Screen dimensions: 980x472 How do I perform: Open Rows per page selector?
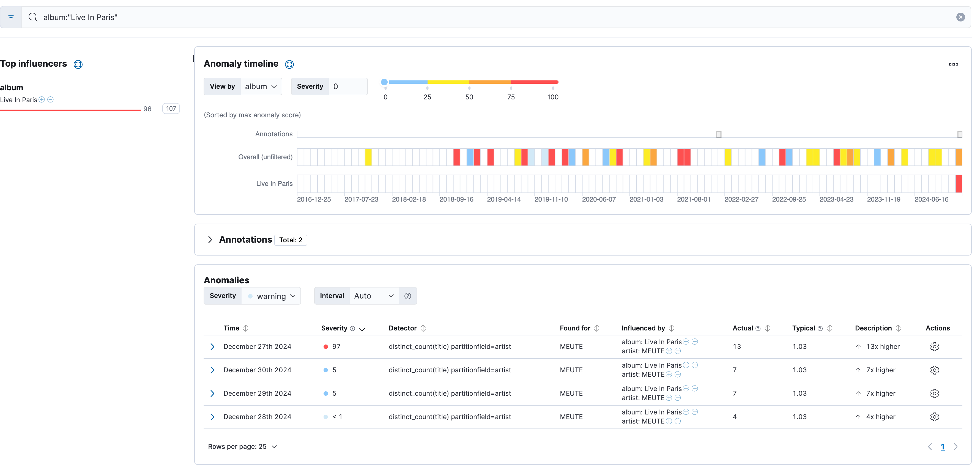(x=242, y=447)
